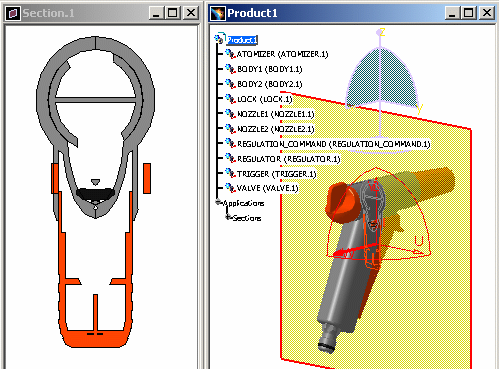Expand the Applications tree node
Viewport: 499px width, 369px height.
(x=218, y=202)
